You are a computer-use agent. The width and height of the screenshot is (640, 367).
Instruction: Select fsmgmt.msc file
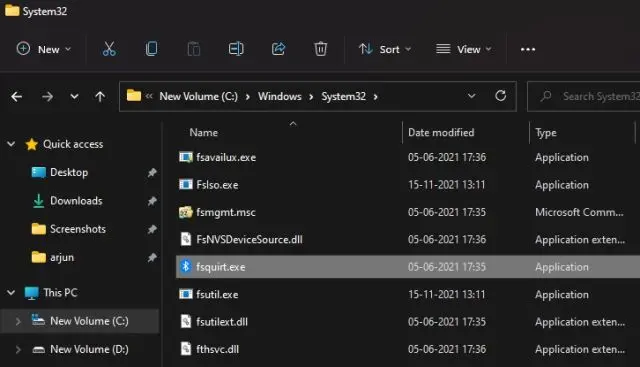pyautogui.click(x=225, y=212)
